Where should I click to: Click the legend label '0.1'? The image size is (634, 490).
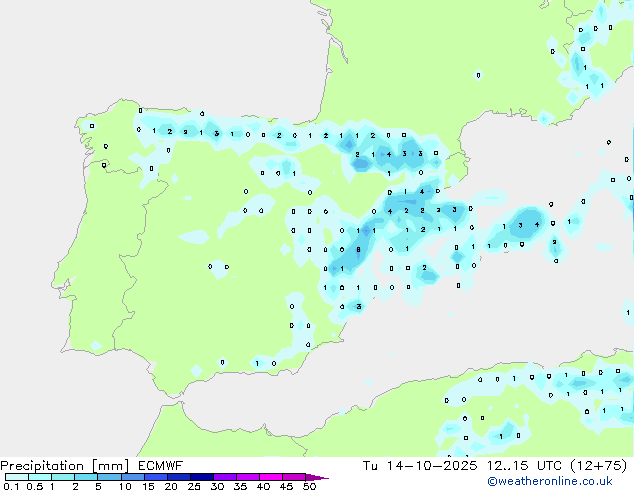[x=11, y=486]
